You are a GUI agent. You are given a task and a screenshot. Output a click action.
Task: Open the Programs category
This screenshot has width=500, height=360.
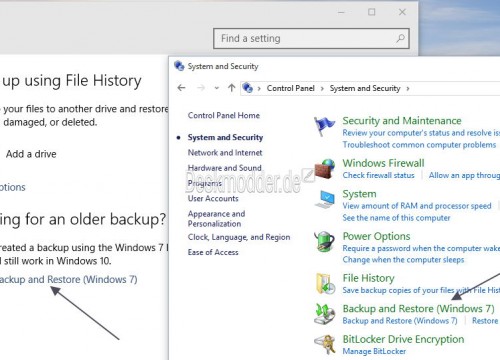(x=204, y=183)
